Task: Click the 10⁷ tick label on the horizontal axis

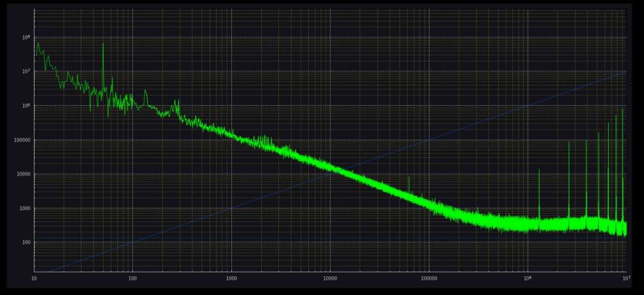Action: click(x=624, y=278)
